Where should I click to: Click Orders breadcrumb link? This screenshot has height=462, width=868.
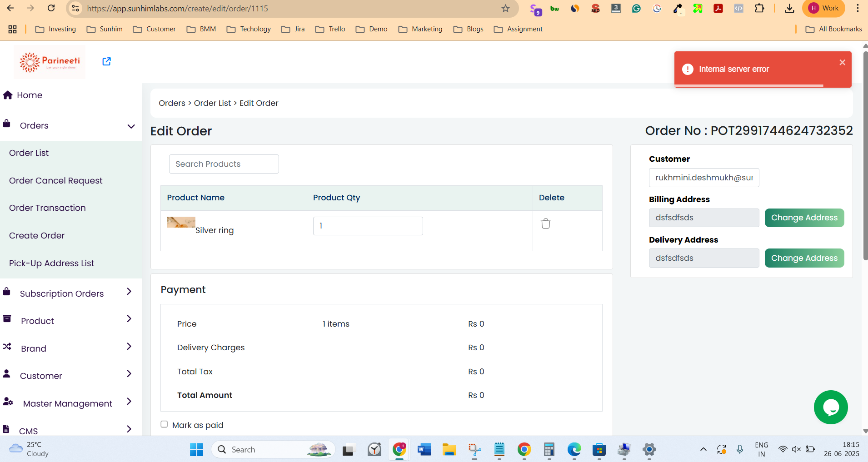click(x=172, y=103)
